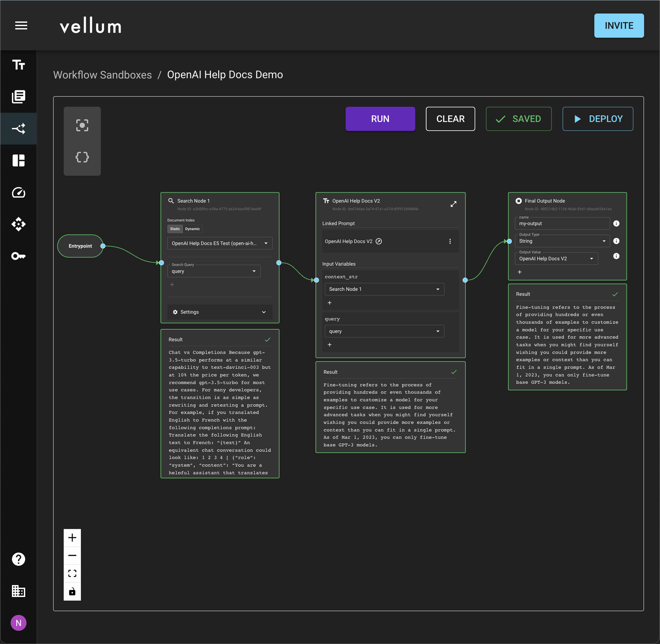This screenshot has height=644, width=660.
Task: Open the linked prompt three-dot menu
Action: click(450, 241)
